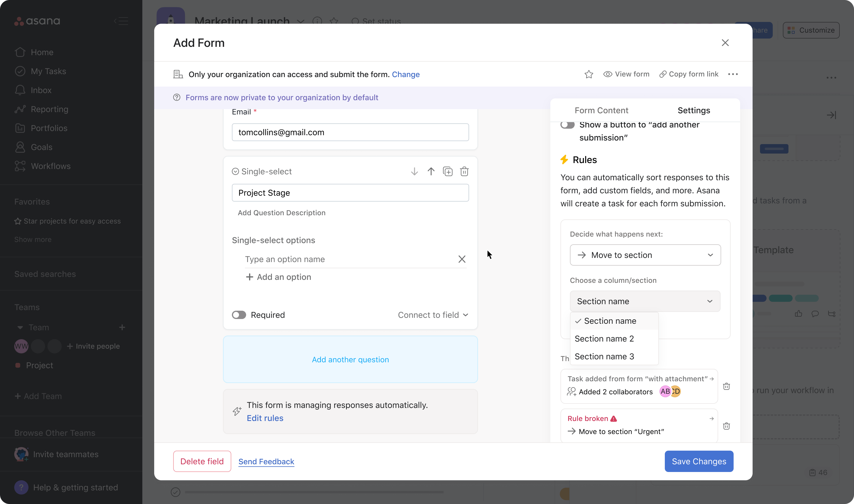
Task: Click the 'Add another question' button
Action: 350,359
